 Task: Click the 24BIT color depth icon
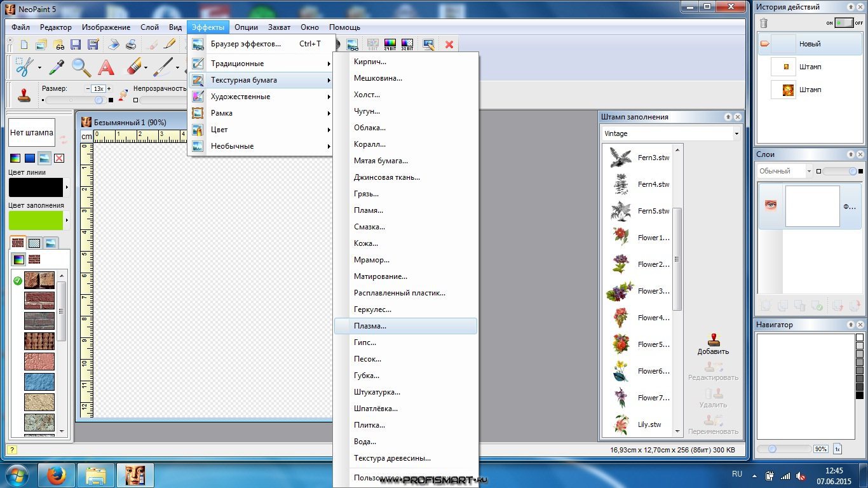390,44
